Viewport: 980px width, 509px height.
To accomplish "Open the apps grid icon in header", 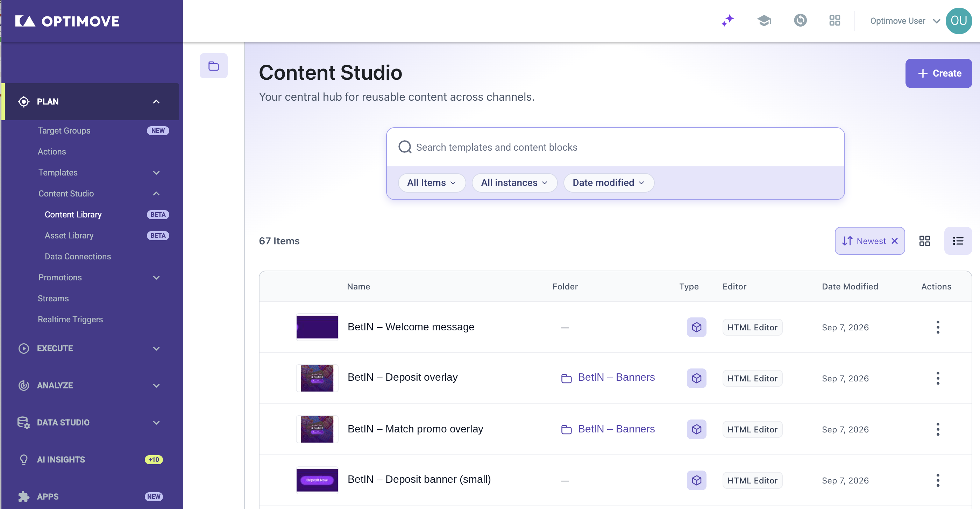I will (834, 21).
